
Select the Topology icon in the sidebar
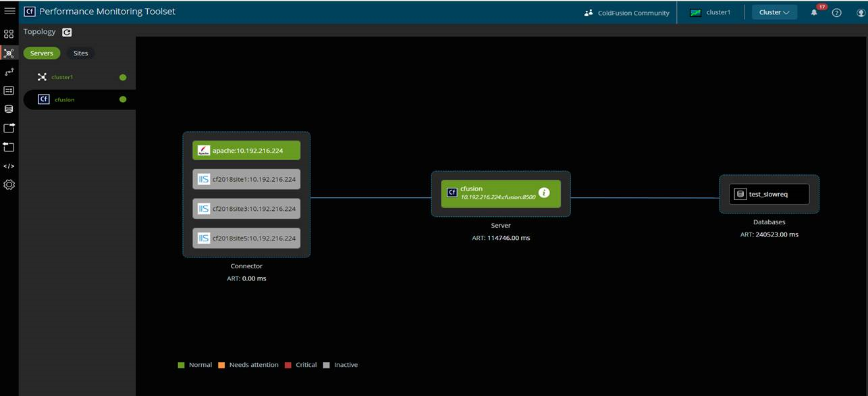[9, 53]
